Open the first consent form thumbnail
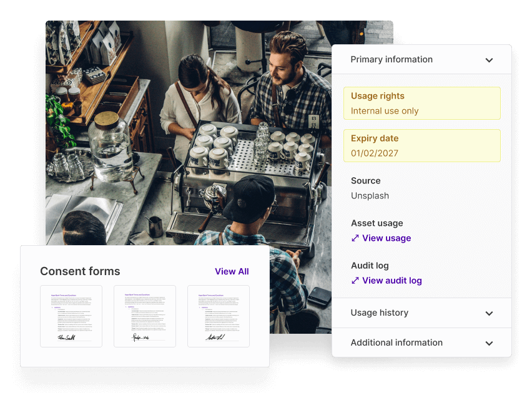 coord(71,316)
